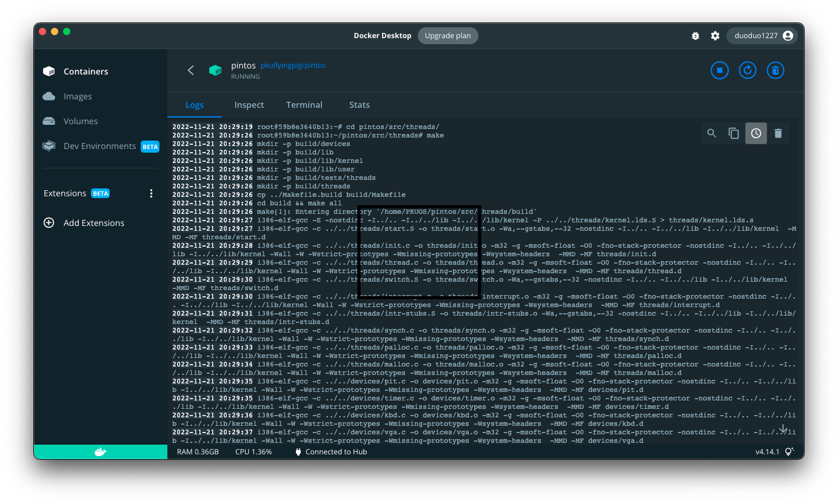
Task: Delete the pintos container
Action: pos(775,70)
